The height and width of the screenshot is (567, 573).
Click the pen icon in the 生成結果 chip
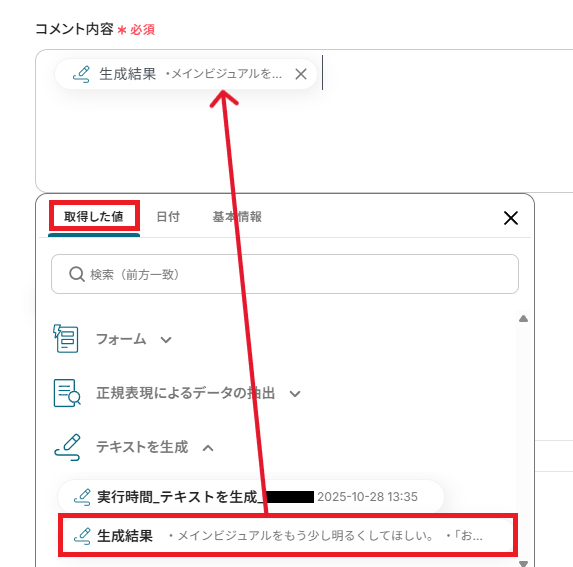click(x=81, y=74)
